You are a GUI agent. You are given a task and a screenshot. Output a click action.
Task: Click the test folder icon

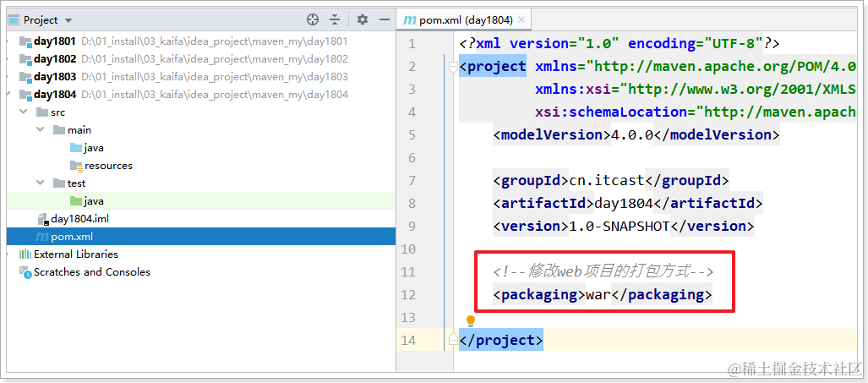59,183
